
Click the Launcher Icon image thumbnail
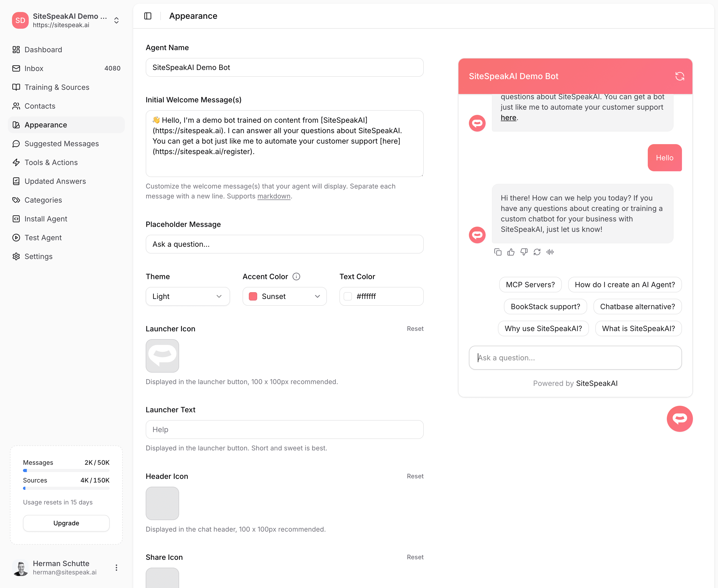[x=162, y=356]
